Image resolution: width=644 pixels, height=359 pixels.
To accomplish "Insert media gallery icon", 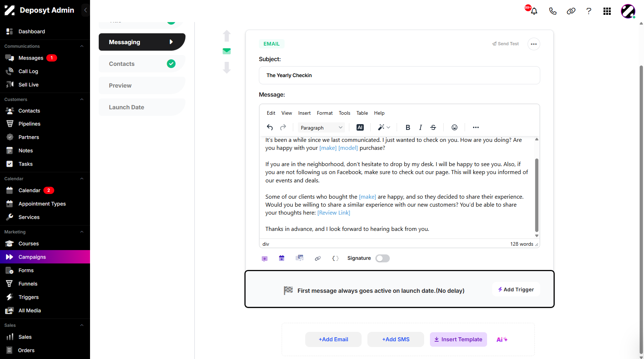I will click(299, 258).
